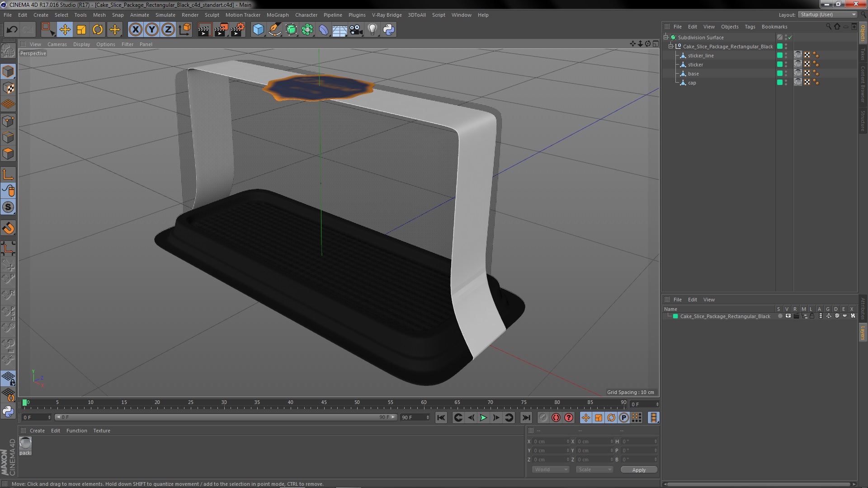Click the Apply button

tap(639, 470)
